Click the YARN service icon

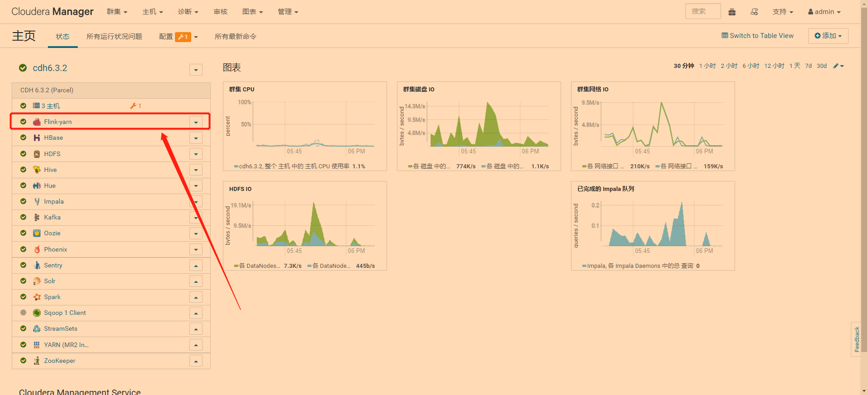point(37,345)
